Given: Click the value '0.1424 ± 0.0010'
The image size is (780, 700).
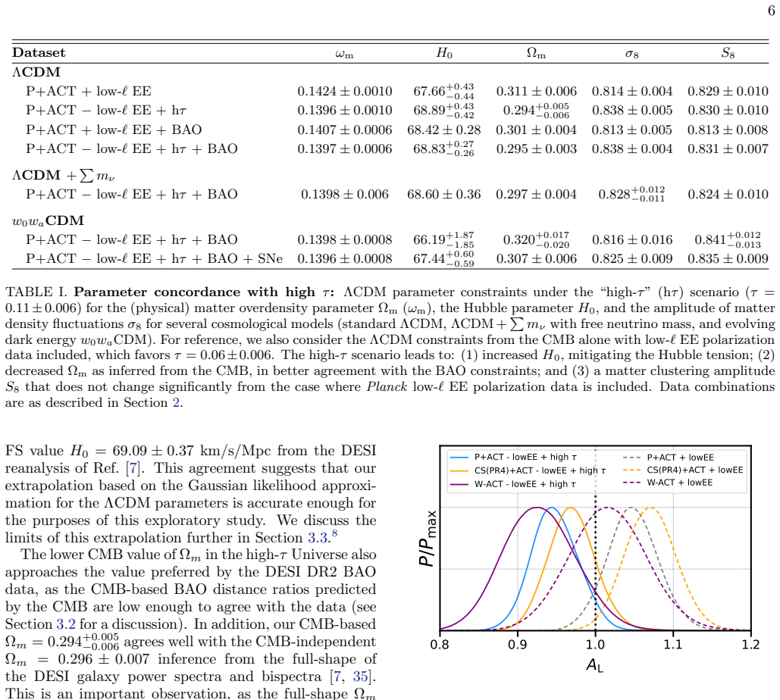Looking at the screenshot, I should click(x=345, y=92).
